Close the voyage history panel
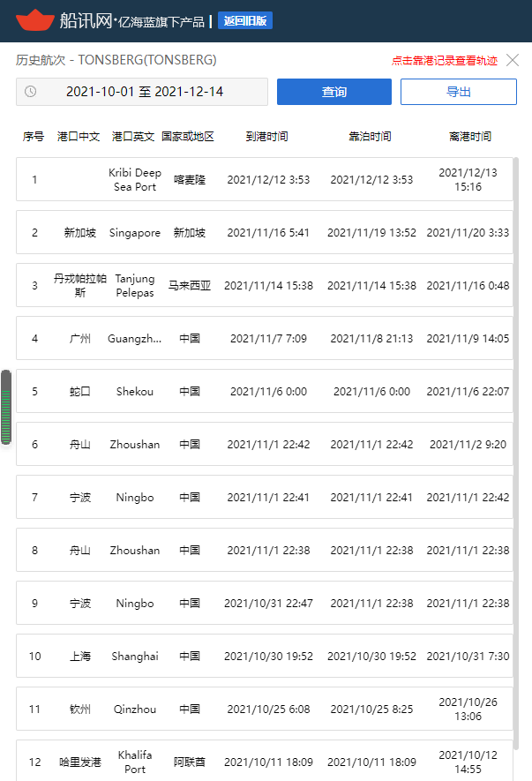Image resolution: width=532 pixels, height=781 pixels. (513, 60)
